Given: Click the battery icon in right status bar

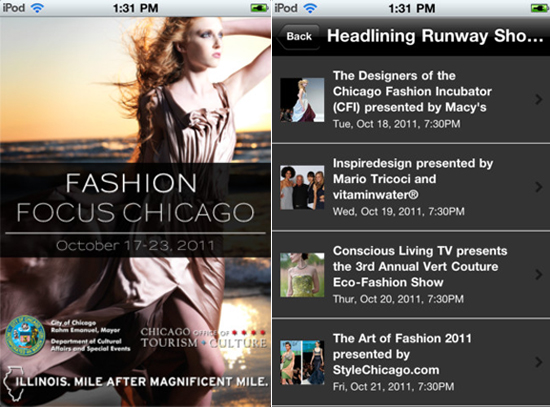Looking at the screenshot, I should pyautogui.click(x=540, y=8).
